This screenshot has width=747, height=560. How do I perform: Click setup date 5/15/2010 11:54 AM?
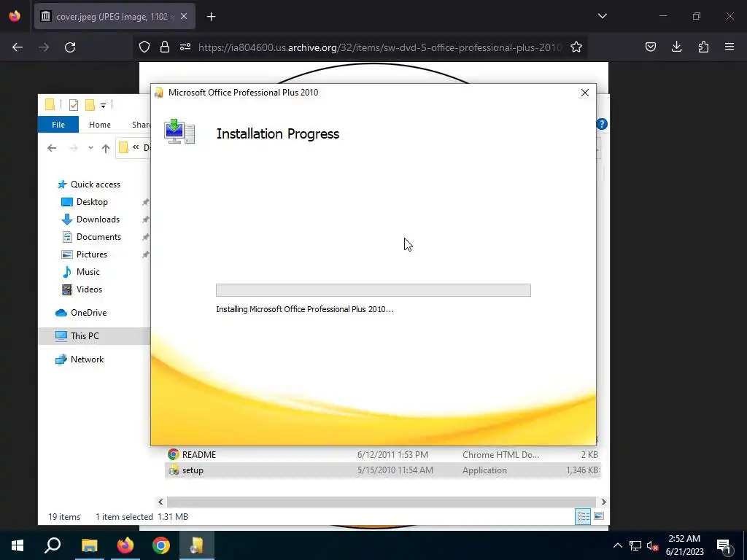point(395,470)
